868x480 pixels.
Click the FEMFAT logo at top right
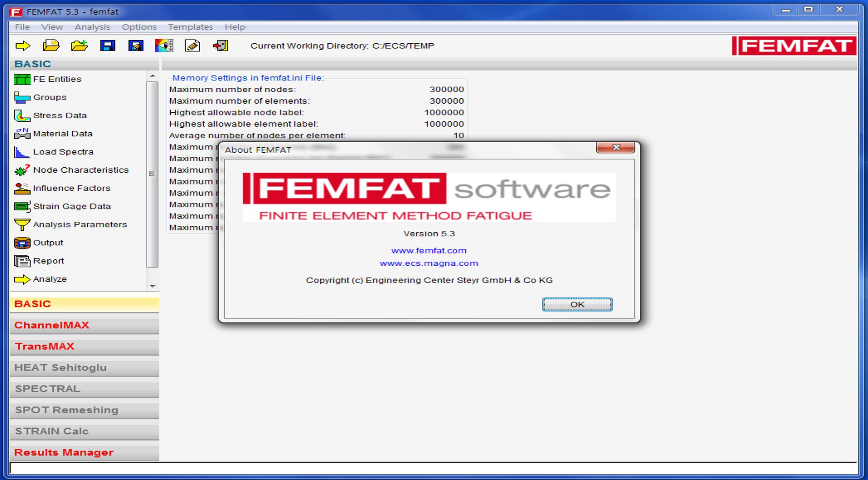click(x=794, y=46)
